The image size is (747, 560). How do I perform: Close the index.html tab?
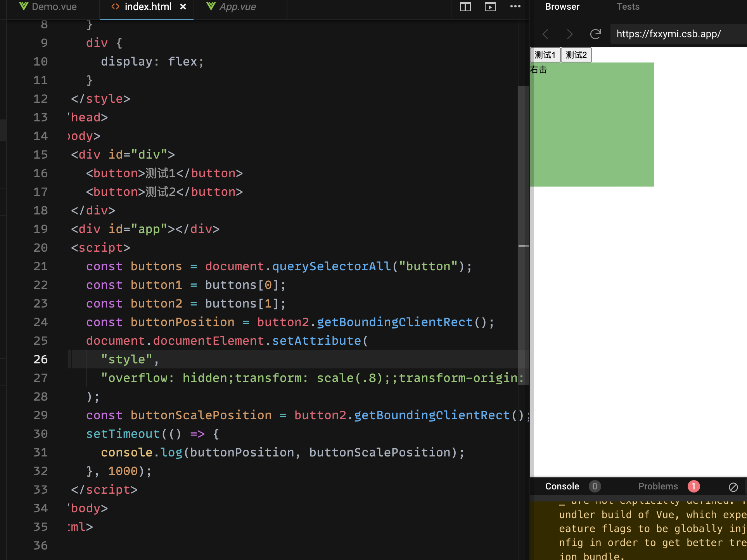tap(183, 6)
